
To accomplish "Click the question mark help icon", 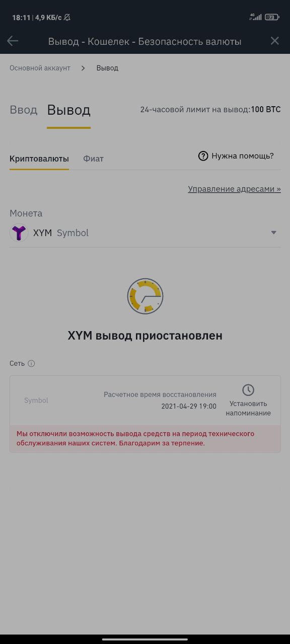I will [x=203, y=156].
